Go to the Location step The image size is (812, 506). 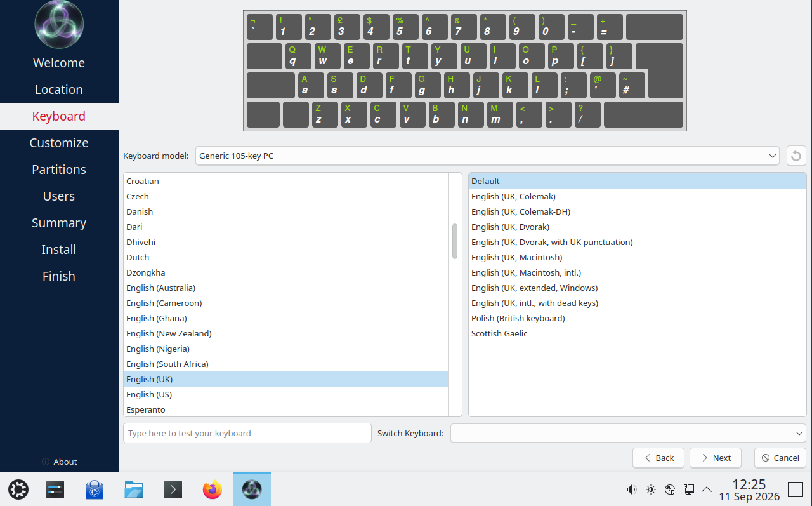[x=59, y=90]
